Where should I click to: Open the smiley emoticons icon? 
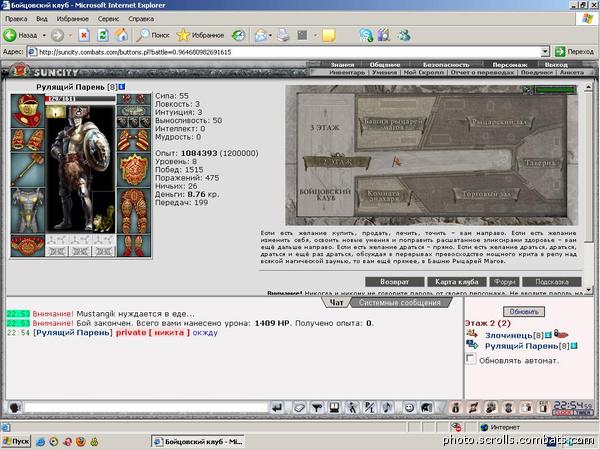(409, 408)
